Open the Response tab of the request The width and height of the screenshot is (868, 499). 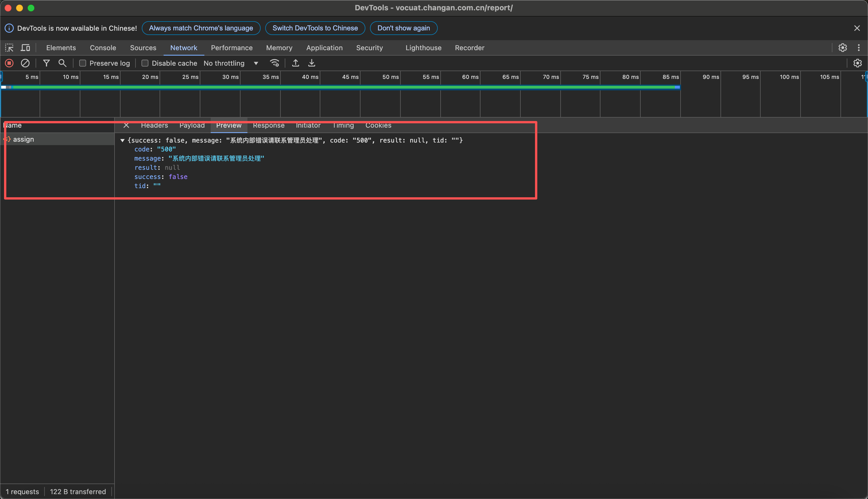click(269, 125)
